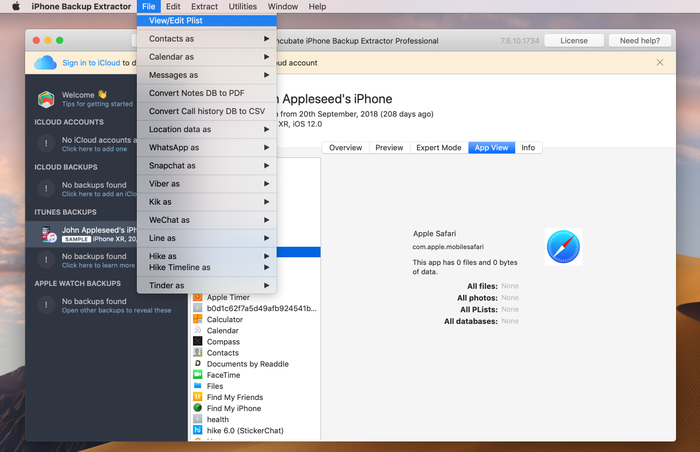Open Hike Timeline as submenu entry

(x=207, y=267)
